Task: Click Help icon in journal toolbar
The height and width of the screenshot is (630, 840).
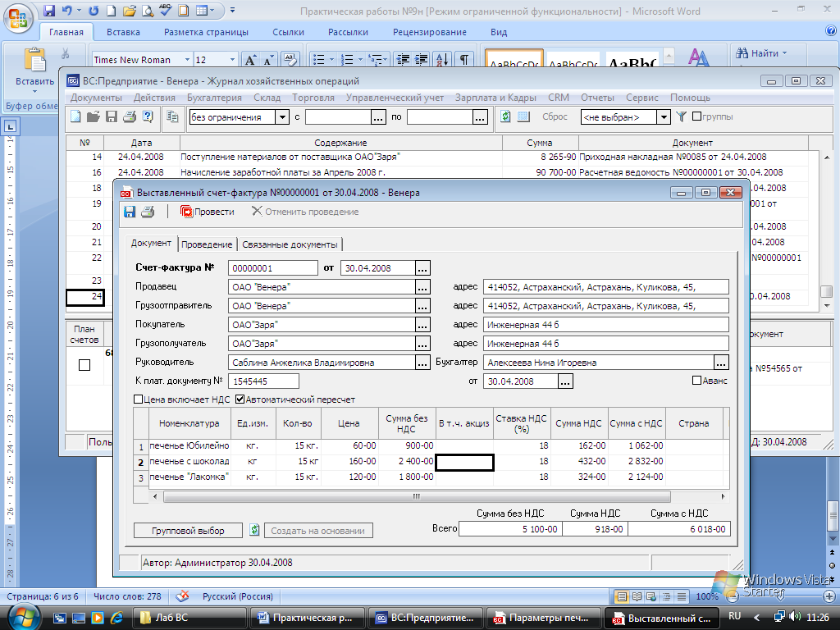Action: 148,116
